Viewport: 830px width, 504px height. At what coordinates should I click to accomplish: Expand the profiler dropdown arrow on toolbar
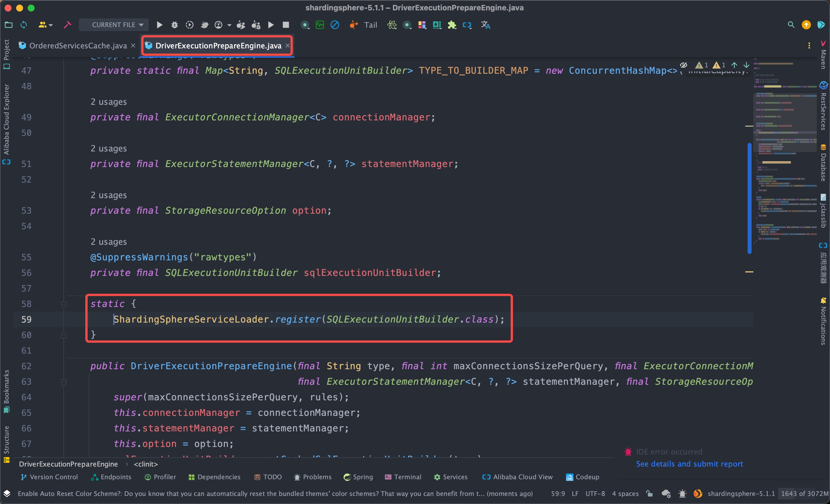pos(230,25)
